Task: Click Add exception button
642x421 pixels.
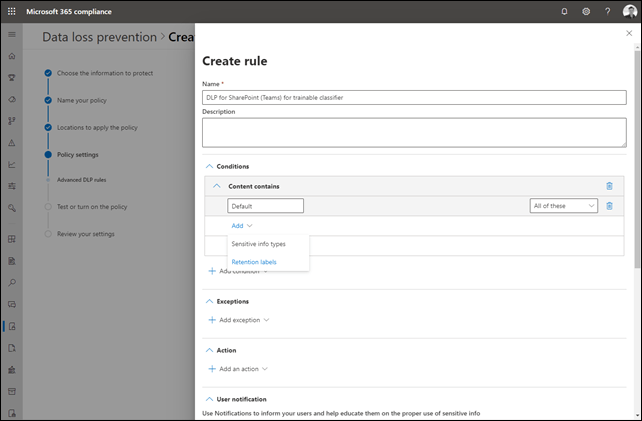Action: [x=239, y=320]
